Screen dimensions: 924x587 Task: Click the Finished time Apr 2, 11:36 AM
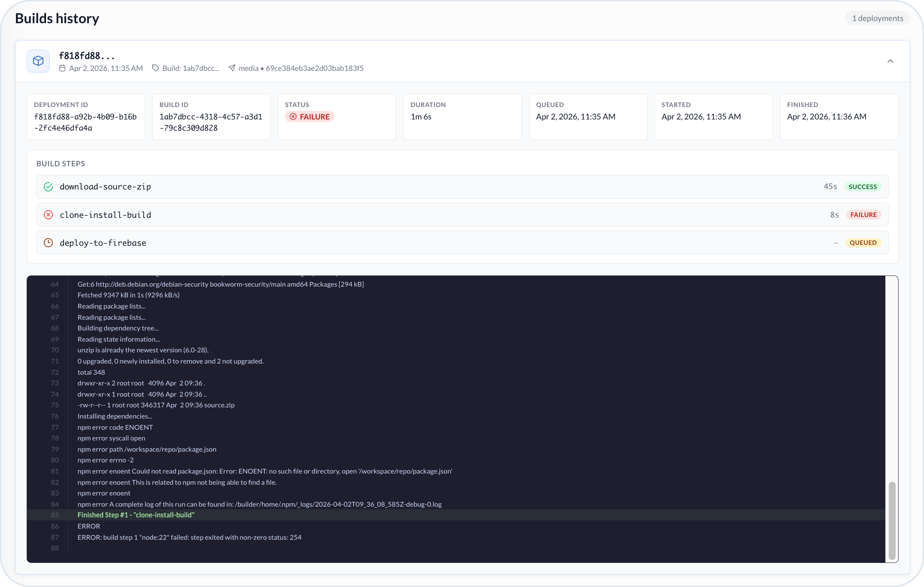(x=827, y=116)
